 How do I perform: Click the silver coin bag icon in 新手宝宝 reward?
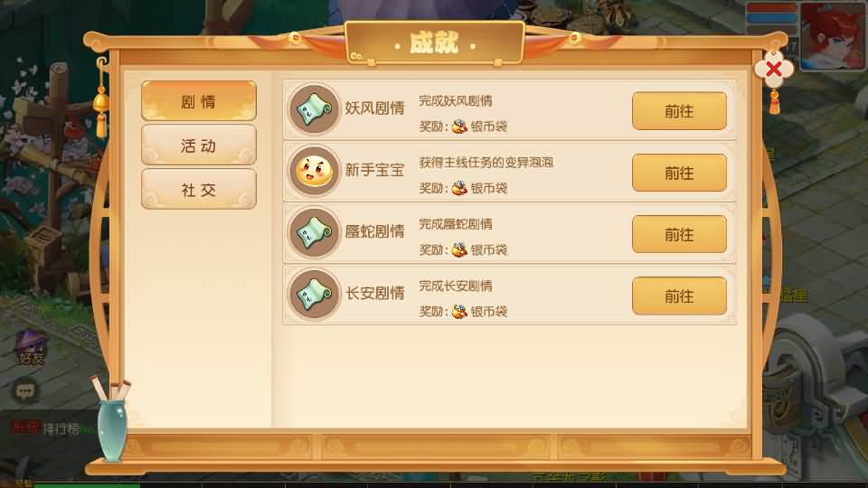click(x=459, y=188)
